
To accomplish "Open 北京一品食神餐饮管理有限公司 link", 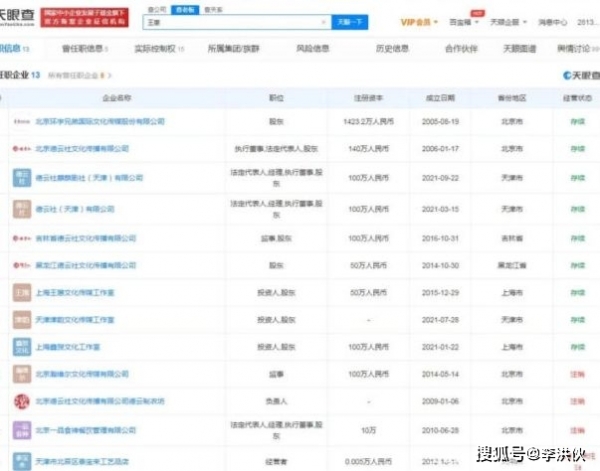I will 86,430.
